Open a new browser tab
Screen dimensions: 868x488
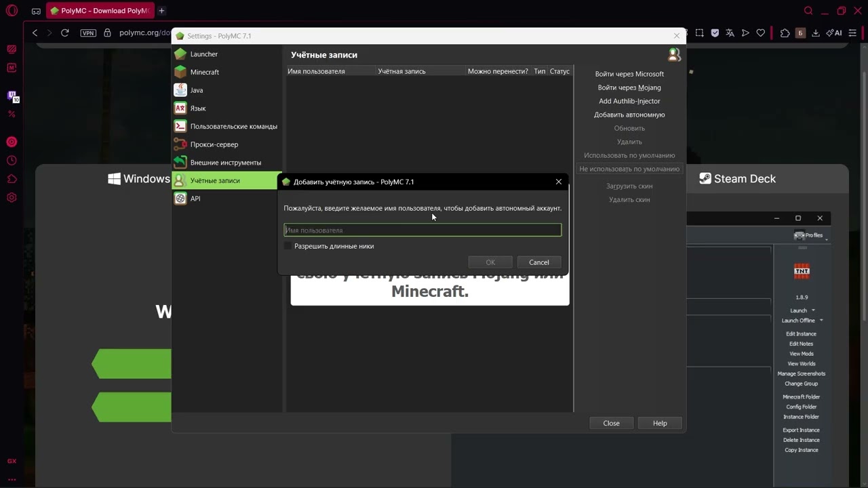pos(161,11)
